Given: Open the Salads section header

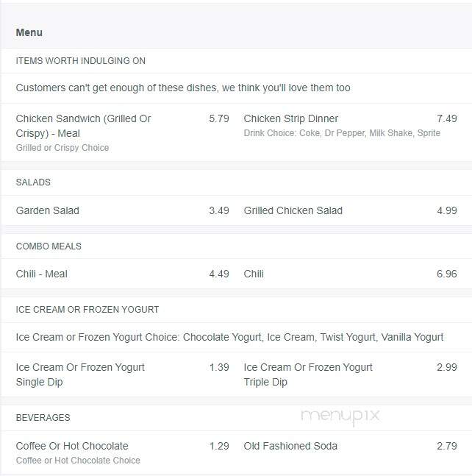Looking at the screenshot, I should (x=33, y=182).
